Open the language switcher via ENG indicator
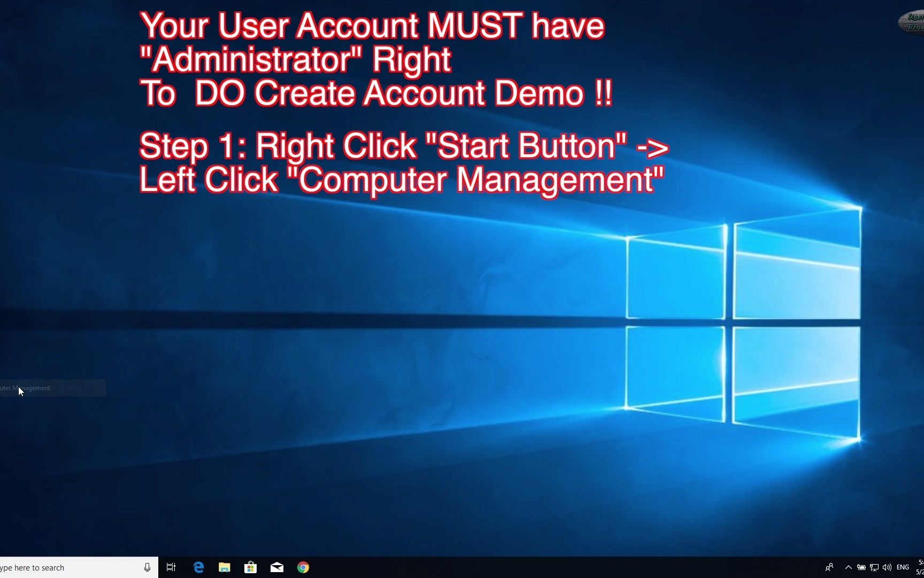Image resolution: width=924 pixels, height=578 pixels. coord(903,567)
